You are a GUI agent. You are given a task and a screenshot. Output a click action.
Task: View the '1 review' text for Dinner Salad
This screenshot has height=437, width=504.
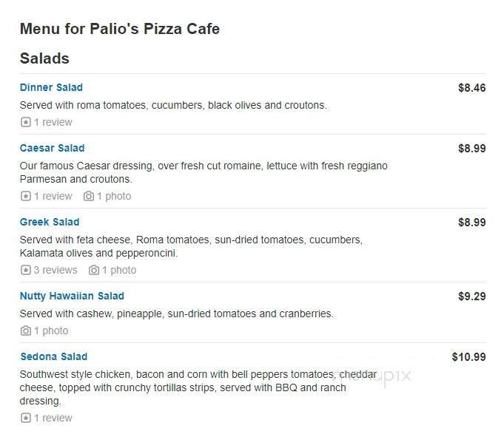pos(53,122)
